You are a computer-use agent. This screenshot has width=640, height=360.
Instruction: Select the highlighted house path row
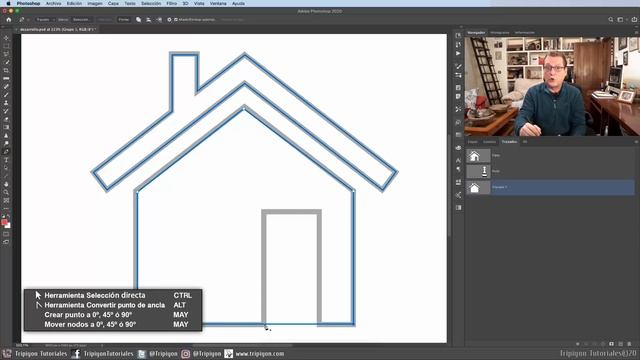point(551,188)
